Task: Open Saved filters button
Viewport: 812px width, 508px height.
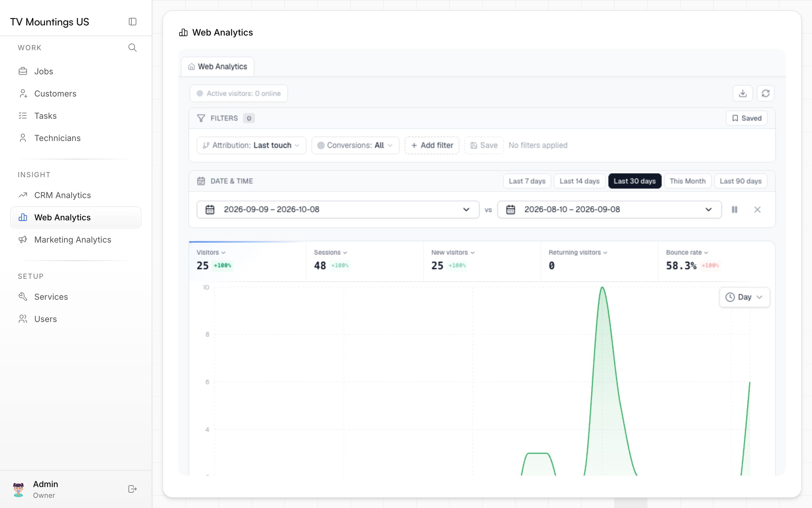Action: (746, 118)
